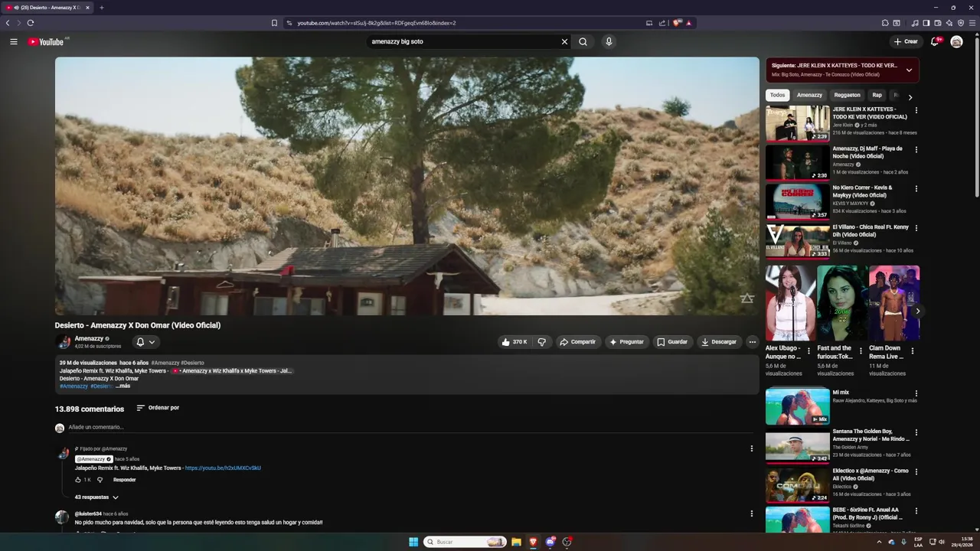
Task: Select the Amenazzy filter chip
Action: (809, 95)
